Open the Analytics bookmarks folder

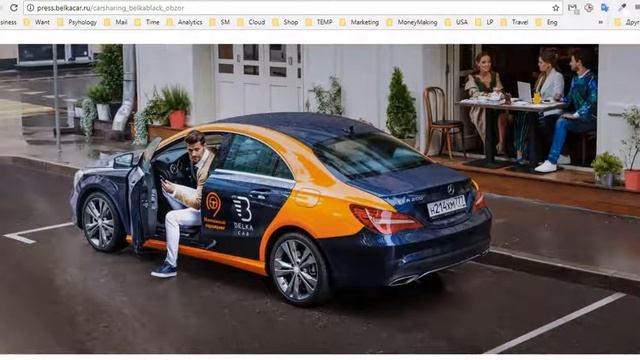(x=184, y=22)
